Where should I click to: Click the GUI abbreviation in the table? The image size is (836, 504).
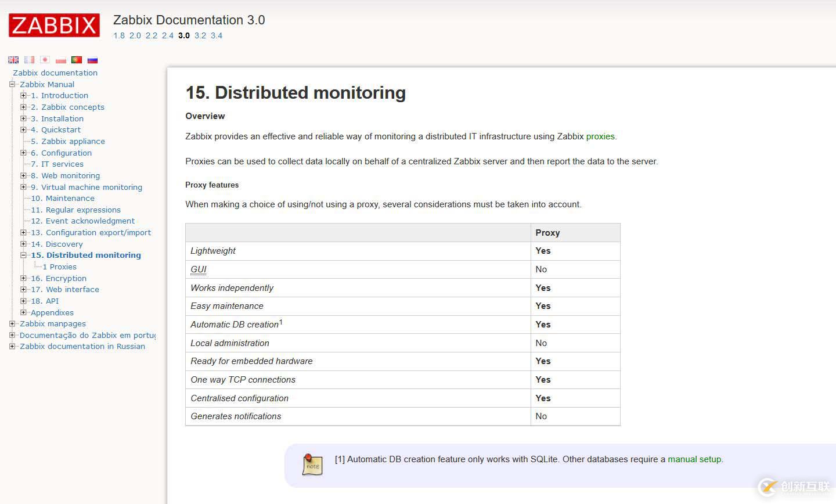pyautogui.click(x=198, y=269)
